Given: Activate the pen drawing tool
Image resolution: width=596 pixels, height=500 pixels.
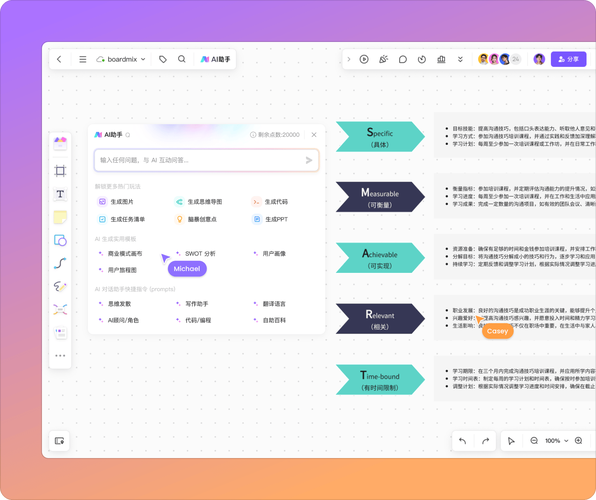Looking at the screenshot, I should [60, 286].
